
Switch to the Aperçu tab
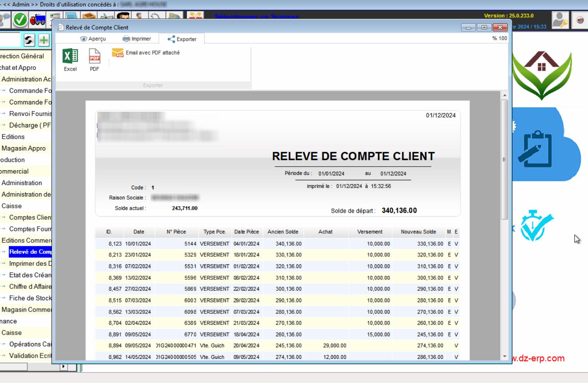click(93, 39)
